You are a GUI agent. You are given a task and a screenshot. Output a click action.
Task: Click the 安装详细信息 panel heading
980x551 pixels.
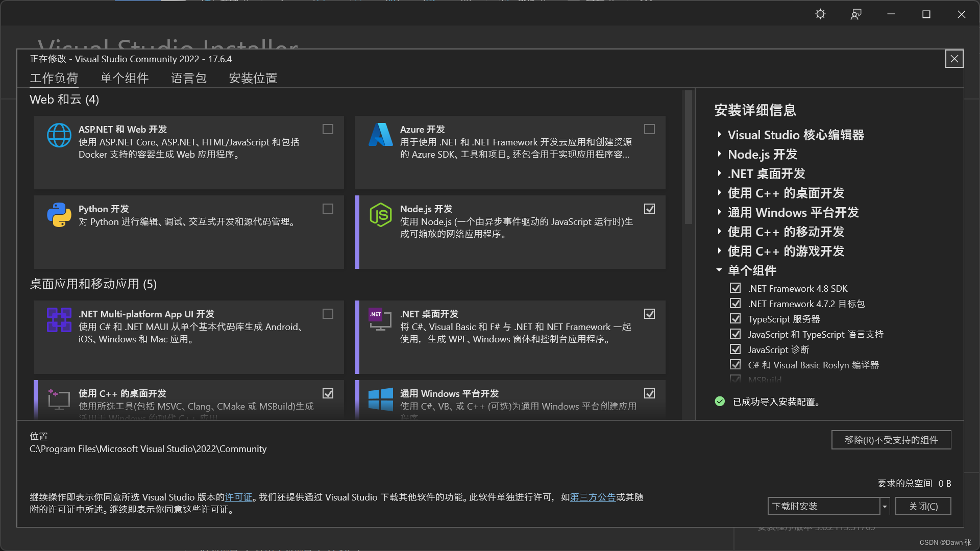(x=755, y=110)
